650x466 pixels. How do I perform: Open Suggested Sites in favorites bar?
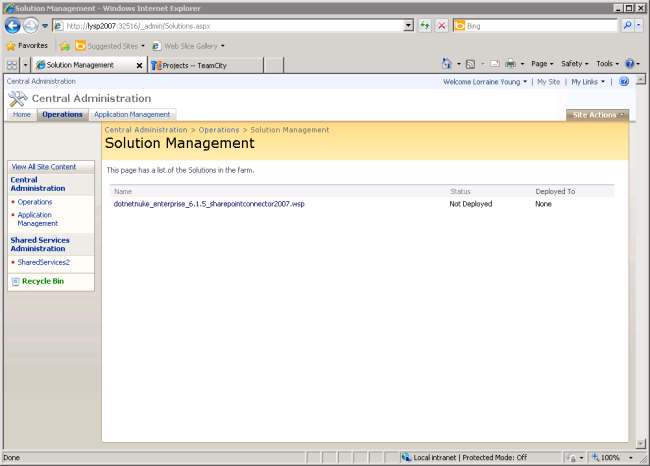tap(110, 46)
